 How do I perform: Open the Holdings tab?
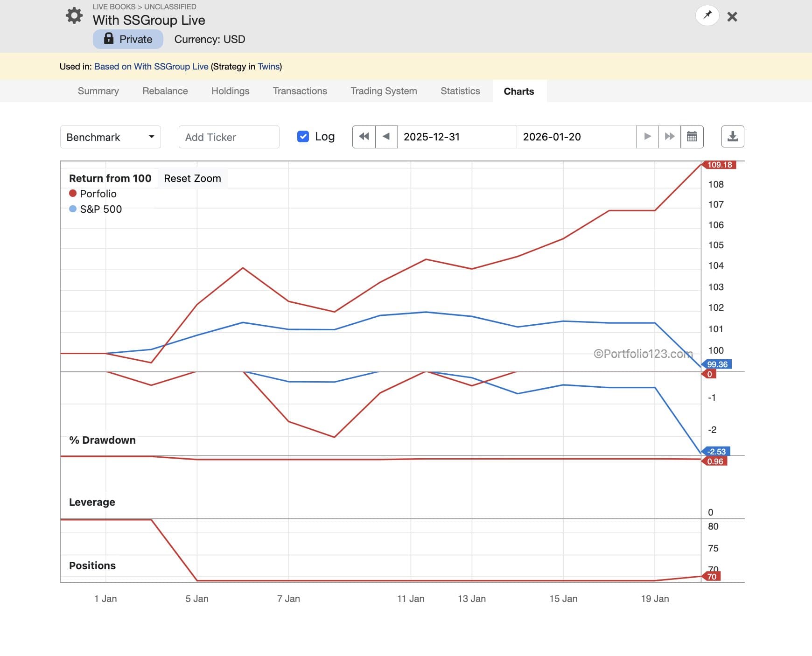point(230,91)
